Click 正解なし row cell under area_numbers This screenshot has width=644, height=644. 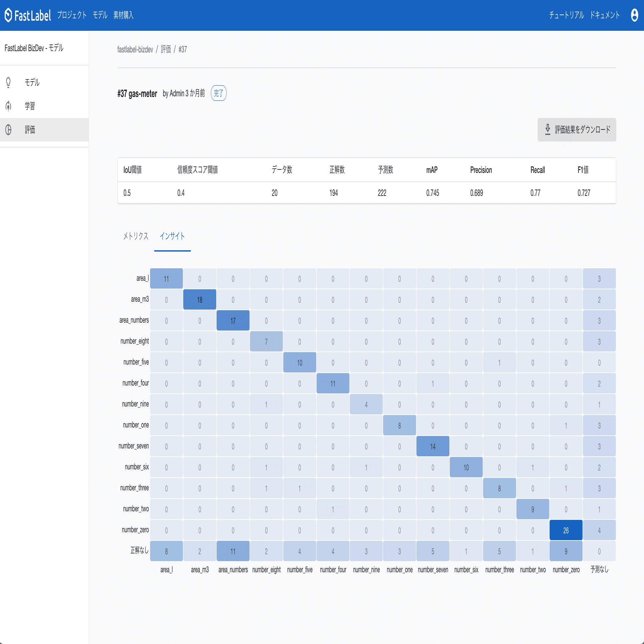pyautogui.click(x=233, y=551)
